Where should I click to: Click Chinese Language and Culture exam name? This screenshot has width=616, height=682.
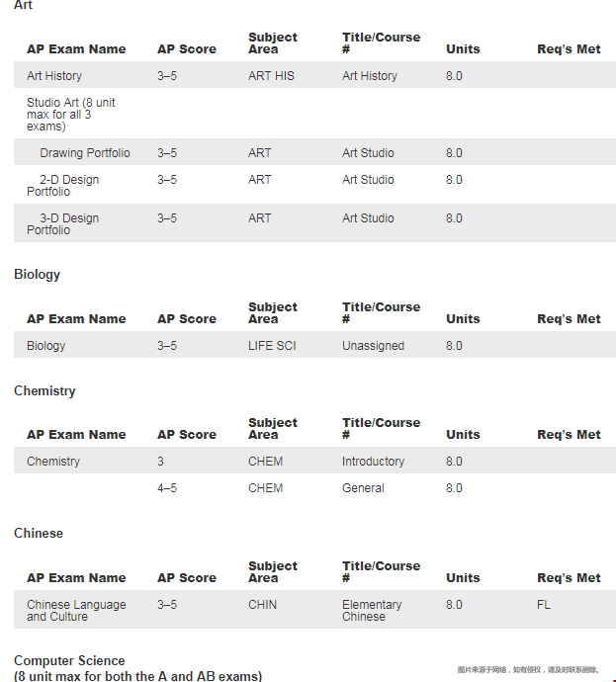(x=76, y=611)
